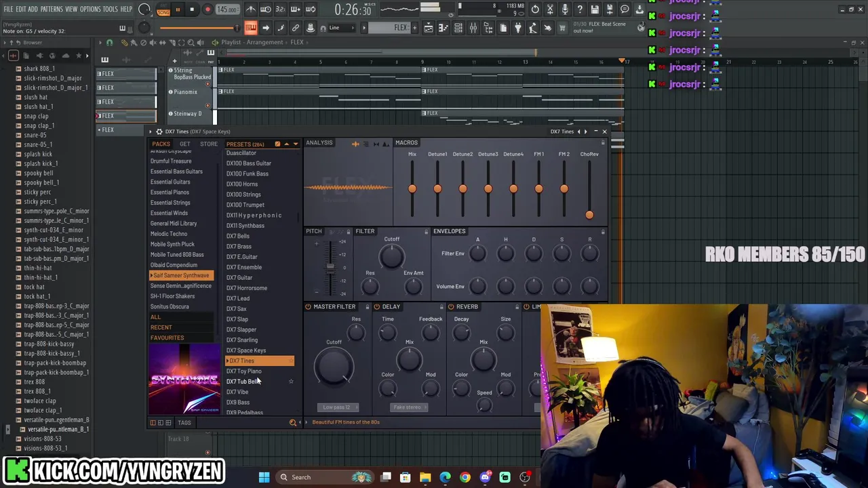The height and width of the screenshot is (488, 868).
Task: Open the Playlist view icon
Action: click(x=429, y=28)
